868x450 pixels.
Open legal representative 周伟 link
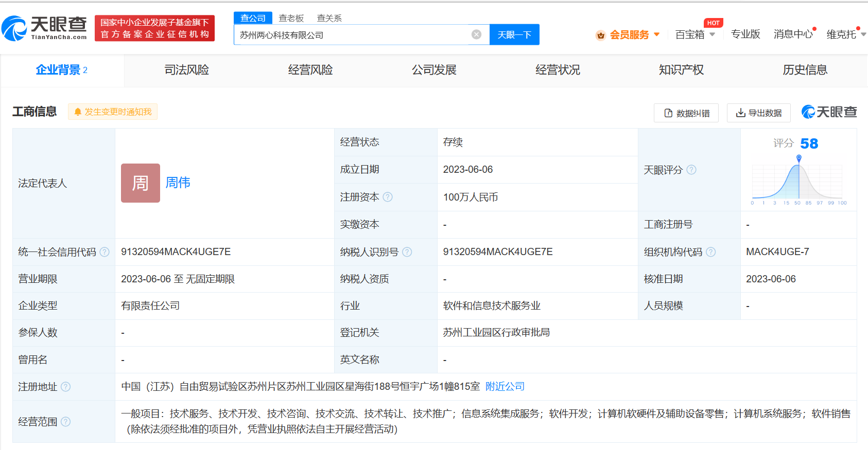[178, 183]
